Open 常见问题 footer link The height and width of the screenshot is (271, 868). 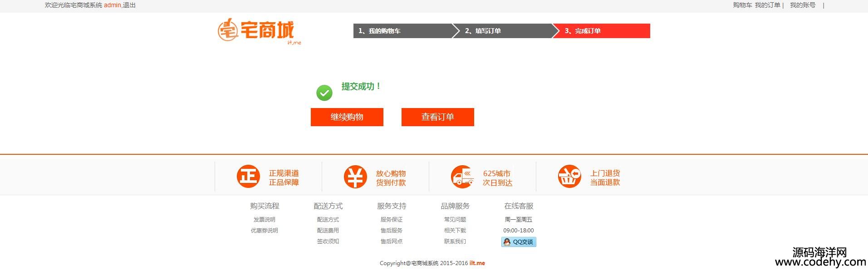[x=455, y=220]
